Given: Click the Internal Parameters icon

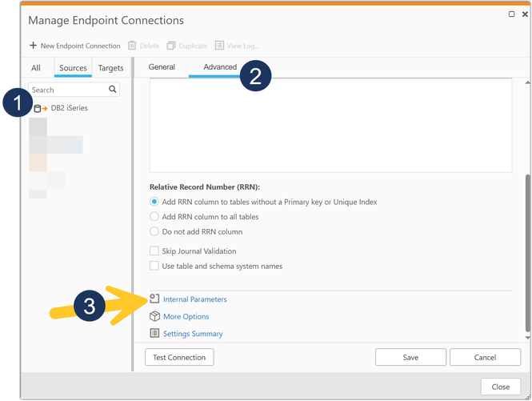Looking at the screenshot, I should 156,299.
